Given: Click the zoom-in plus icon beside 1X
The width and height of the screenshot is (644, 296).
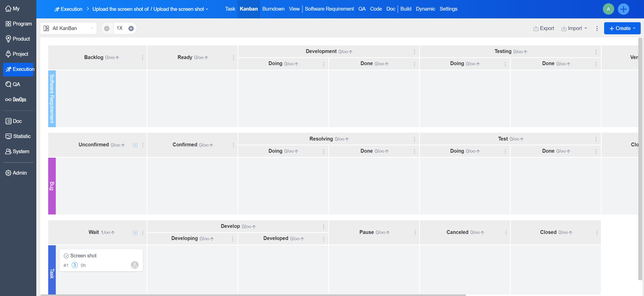Looking at the screenshot, I should 131,29.
